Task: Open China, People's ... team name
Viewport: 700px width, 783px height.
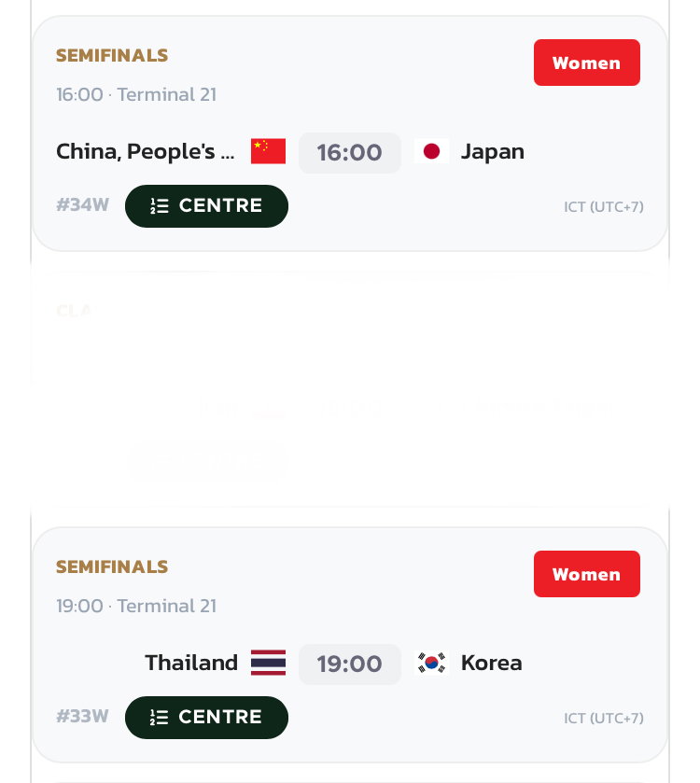Action: (146, 152)
